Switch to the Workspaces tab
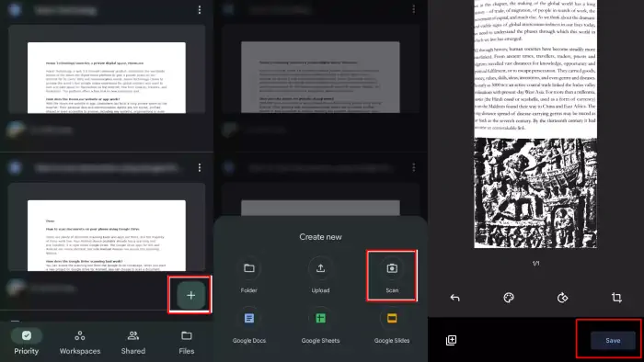The width and height of the screenshot is (644, 362). [x=80, y=343]
